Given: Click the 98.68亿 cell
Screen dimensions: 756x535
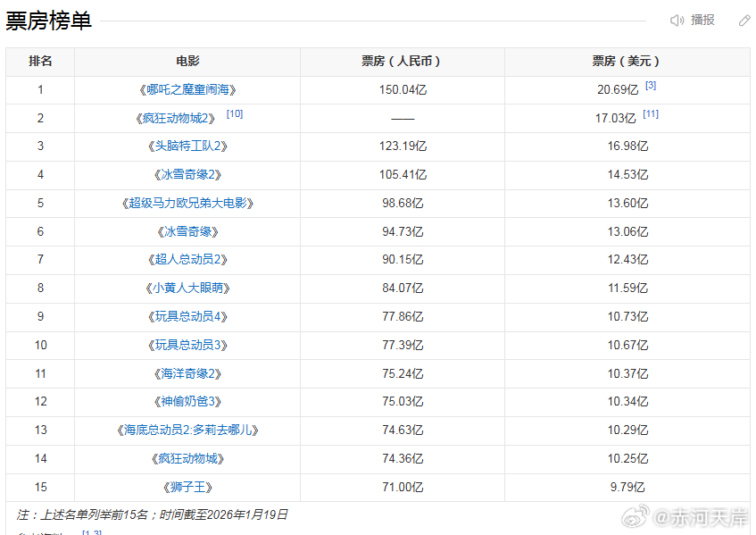Looking at the screenshot, I should coord(403,203).
